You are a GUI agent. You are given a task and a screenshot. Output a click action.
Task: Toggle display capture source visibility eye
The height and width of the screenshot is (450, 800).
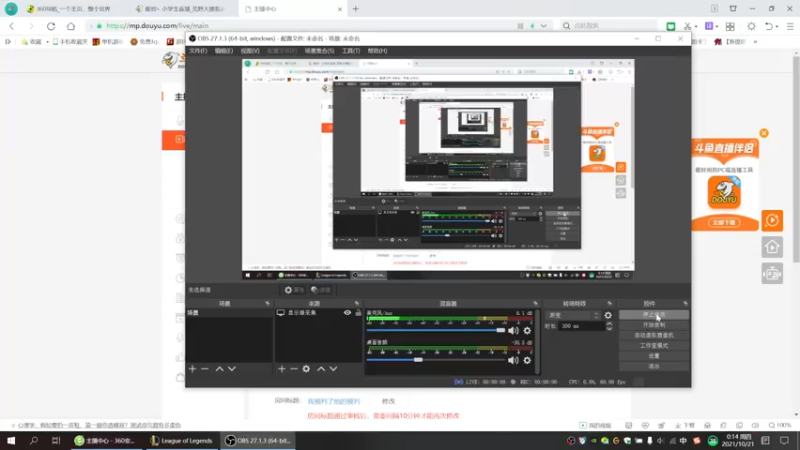click(347, 313)
